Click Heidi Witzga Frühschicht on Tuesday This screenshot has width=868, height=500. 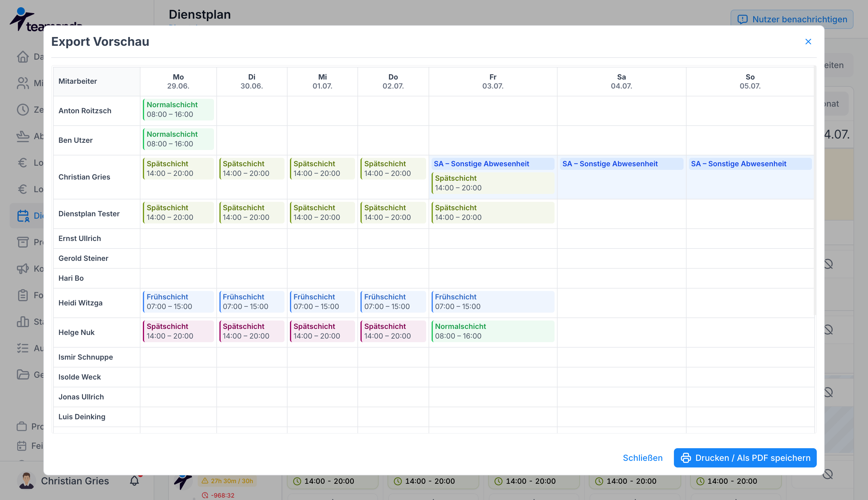[x=252, y=302]
